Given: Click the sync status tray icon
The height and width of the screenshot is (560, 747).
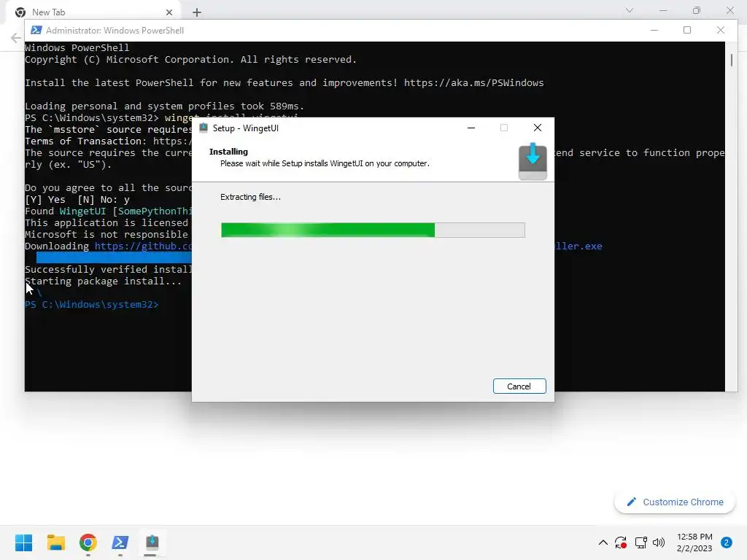Looking at the screenshot, I should pyautogui.click(x=621, y=542).
